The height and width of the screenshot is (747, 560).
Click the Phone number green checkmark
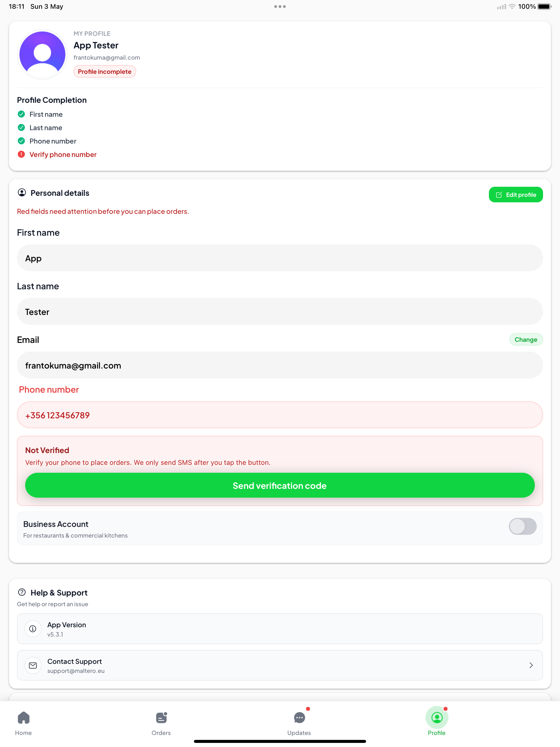pos(21,141)
